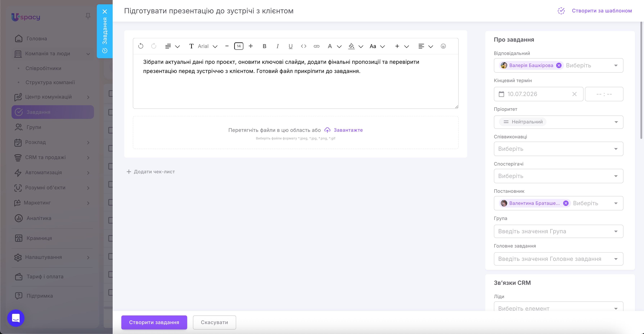Open the Пріоритет dropdown

(559, 122)
